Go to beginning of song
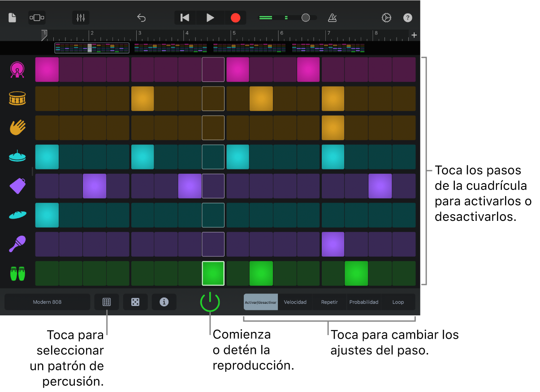Image resolution: width=540 pixels, height=392 pixels. point(185,18)
